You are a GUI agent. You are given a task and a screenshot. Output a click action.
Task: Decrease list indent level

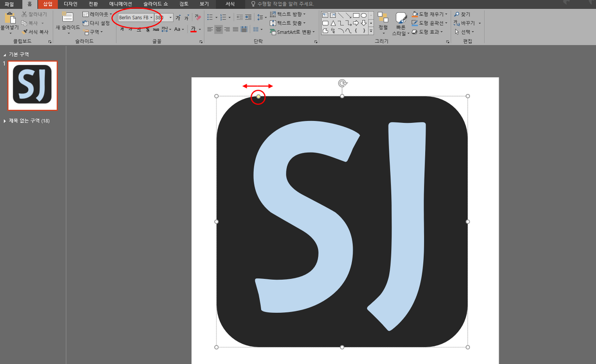pos(239,17)
